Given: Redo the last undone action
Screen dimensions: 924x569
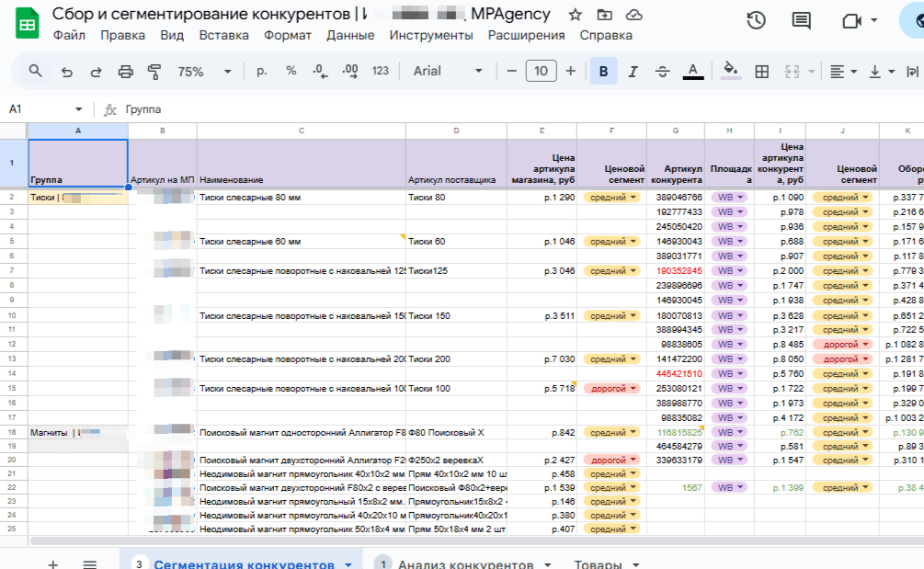Looking at the screenshot, I should point(96,72).
